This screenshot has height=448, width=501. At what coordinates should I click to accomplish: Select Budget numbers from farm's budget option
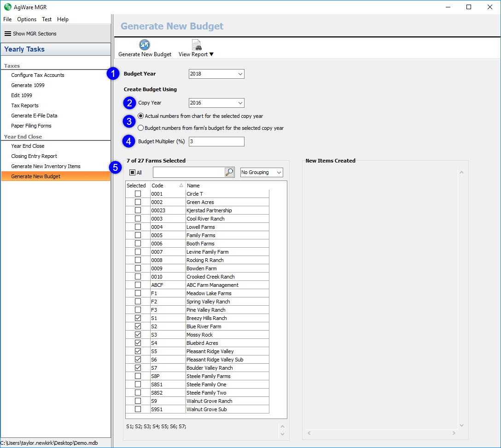[141, 128]
